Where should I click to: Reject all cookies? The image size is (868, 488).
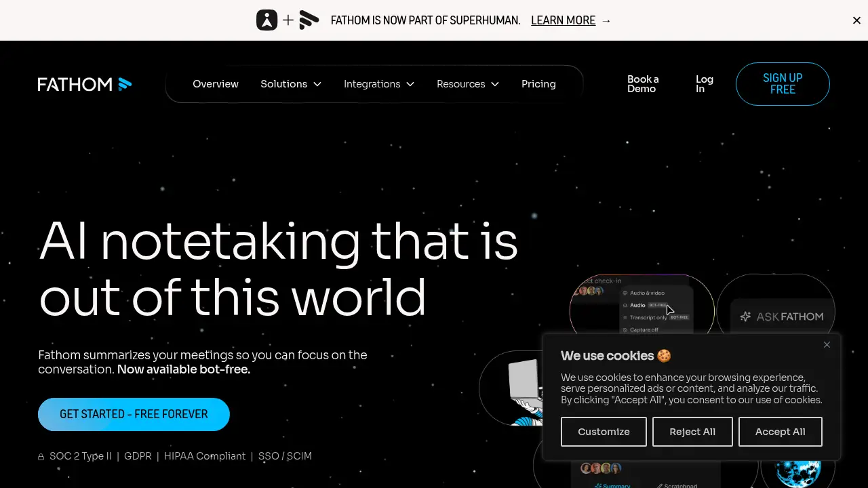click(692, 432)
